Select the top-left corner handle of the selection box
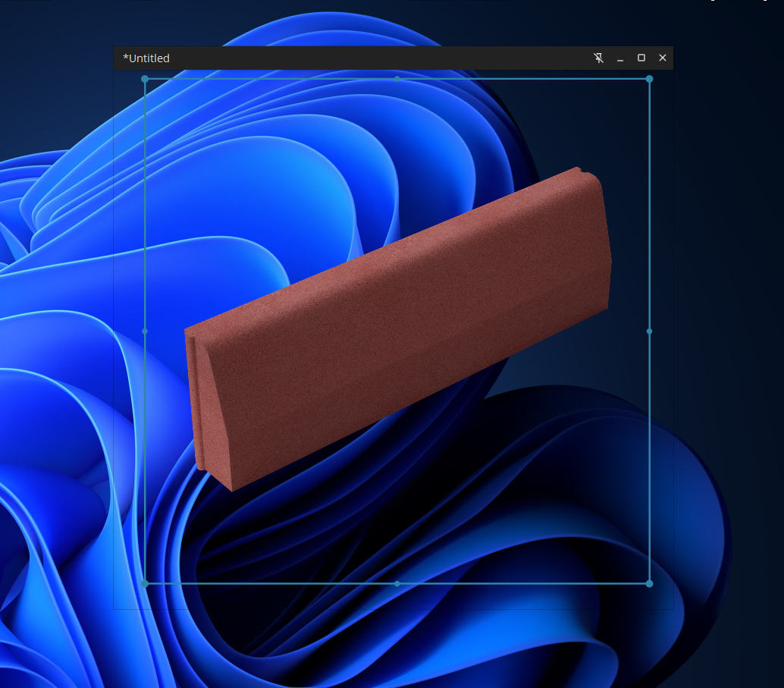The image size is (784, 688). click(145, 79)
